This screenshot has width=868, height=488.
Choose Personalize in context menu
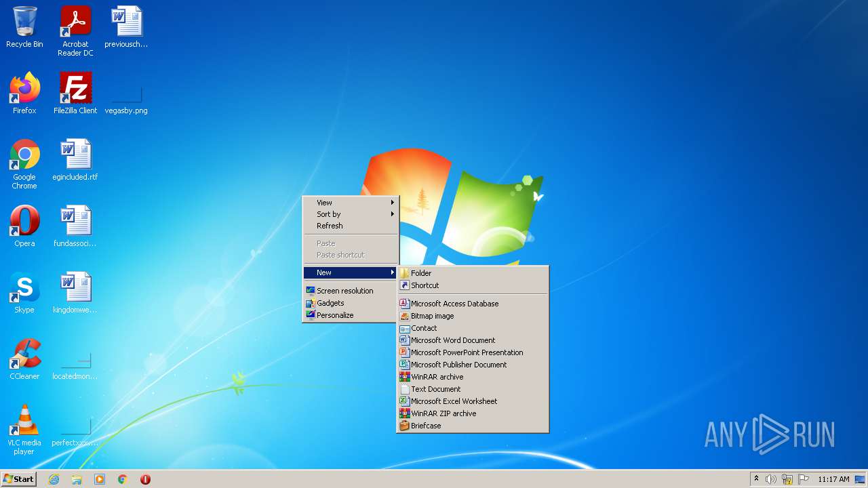click(351, 315)
